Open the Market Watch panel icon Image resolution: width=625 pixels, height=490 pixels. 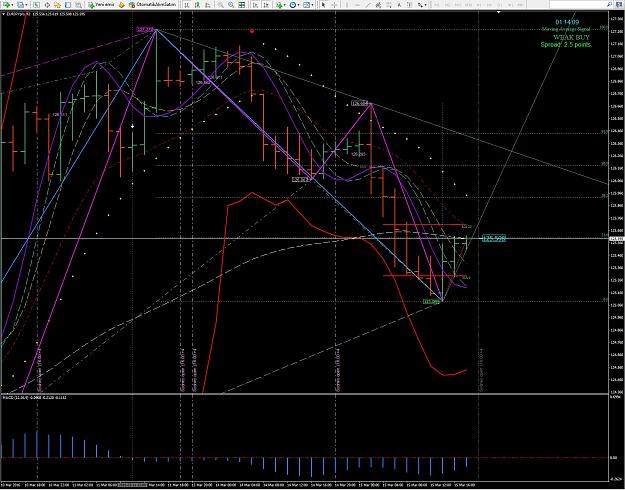click(36, 5)
